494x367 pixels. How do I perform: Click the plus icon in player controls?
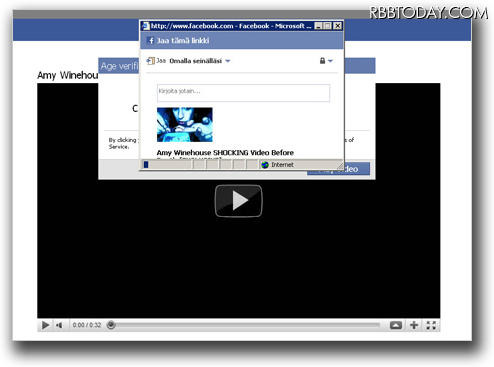click(414, 325)
